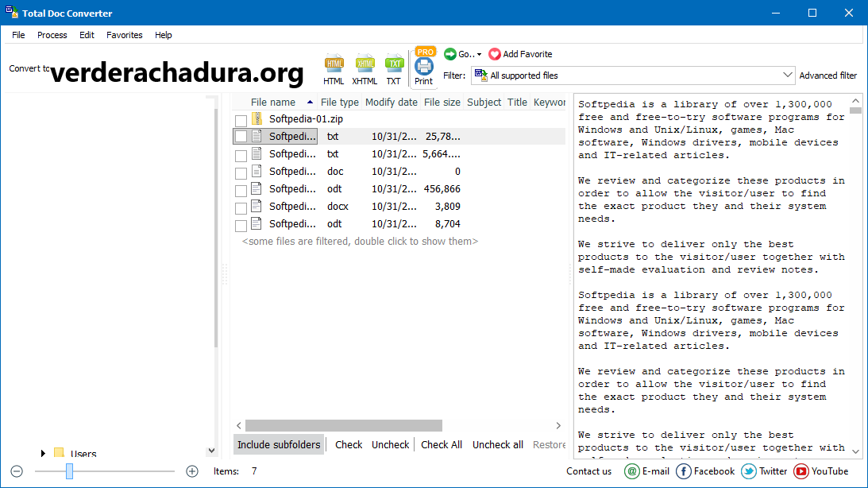
Task: Check the docx file checkbox
Action: 241,208
